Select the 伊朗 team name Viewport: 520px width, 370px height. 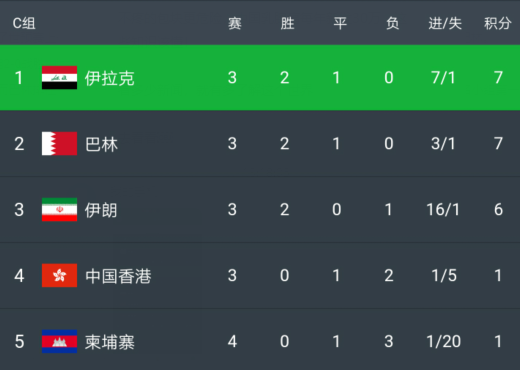click(101, 210)
